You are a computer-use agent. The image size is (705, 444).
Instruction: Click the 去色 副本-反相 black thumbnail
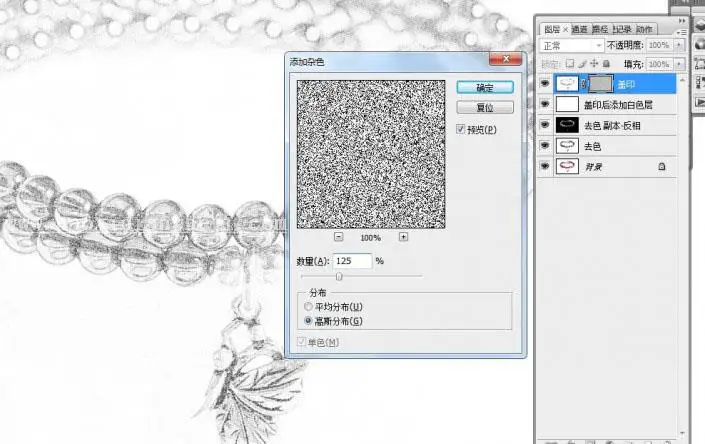pos(567,125)
